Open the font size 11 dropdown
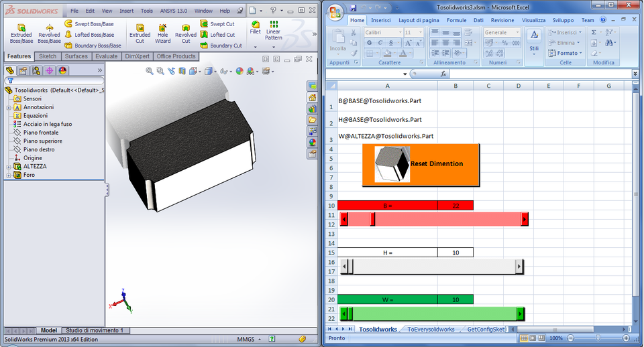The image size is (644, 347). tap(421, 32)
